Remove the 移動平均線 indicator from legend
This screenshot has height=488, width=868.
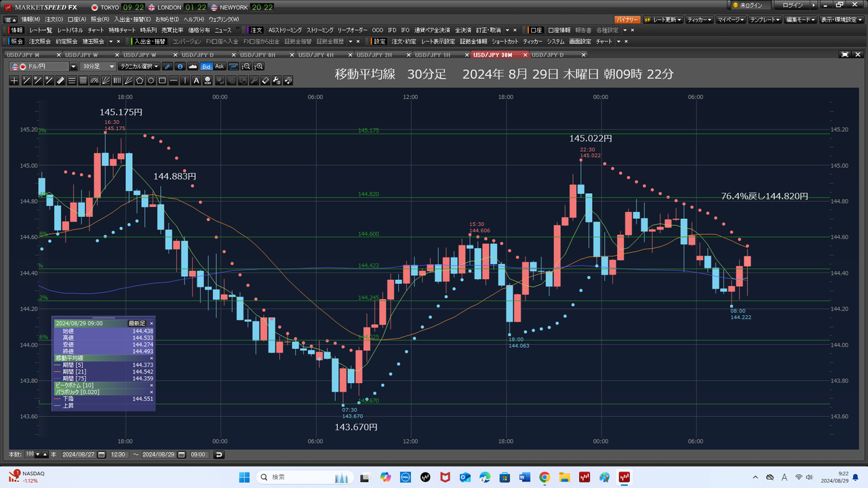[x=151, y=357]
